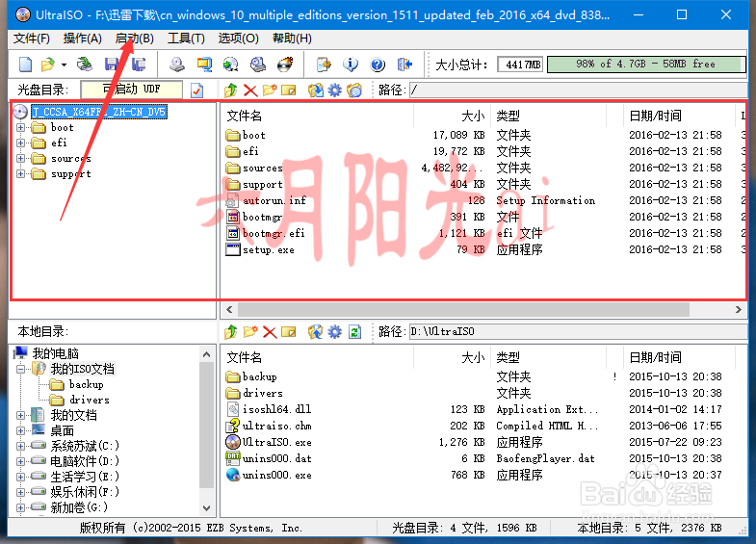Click Extract icon in disc panel toolbar
This screenshot has width=756, height=544.
click(316, 91)
